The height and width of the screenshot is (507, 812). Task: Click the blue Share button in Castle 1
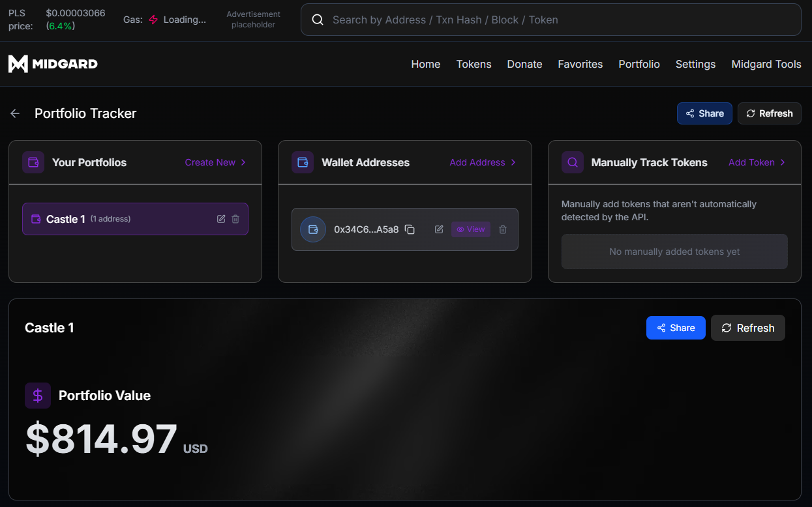pos(676,328)
